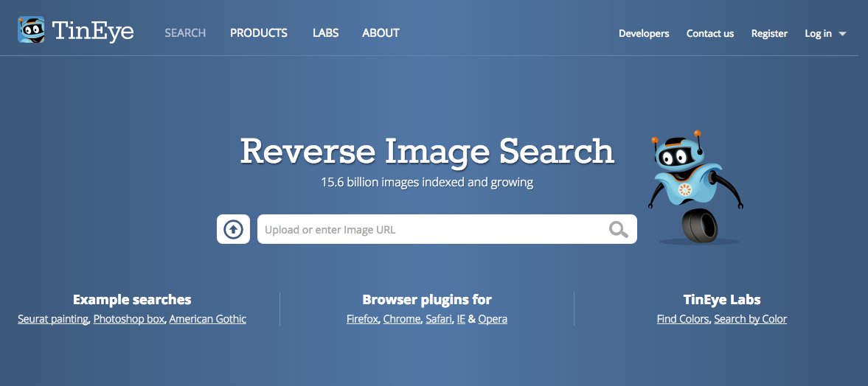Click the TinEye wordmark text
This screenshot has width=868, height=386.
point(93,30)
